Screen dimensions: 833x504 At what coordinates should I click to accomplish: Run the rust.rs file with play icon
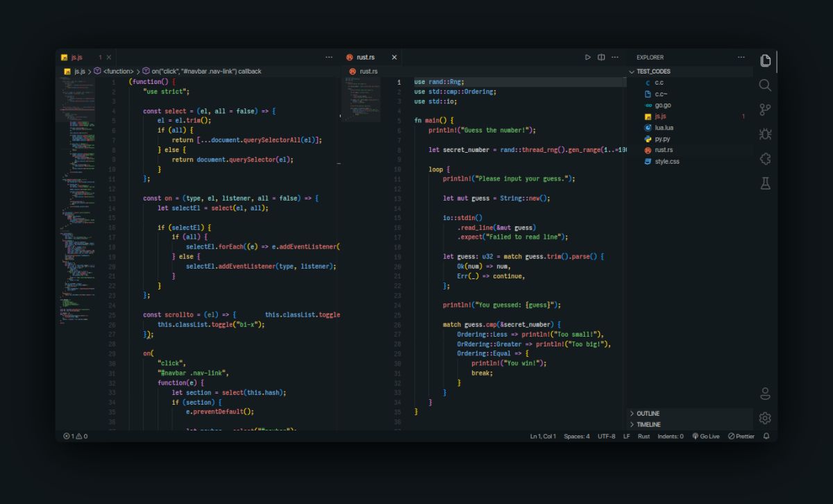pyautogui.click(x=588, y=58)
